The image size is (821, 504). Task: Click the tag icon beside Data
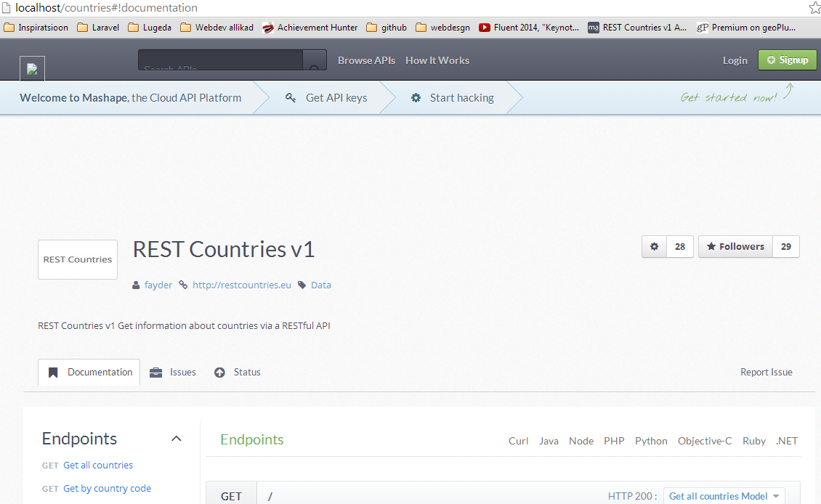click(x=302, y=285)
